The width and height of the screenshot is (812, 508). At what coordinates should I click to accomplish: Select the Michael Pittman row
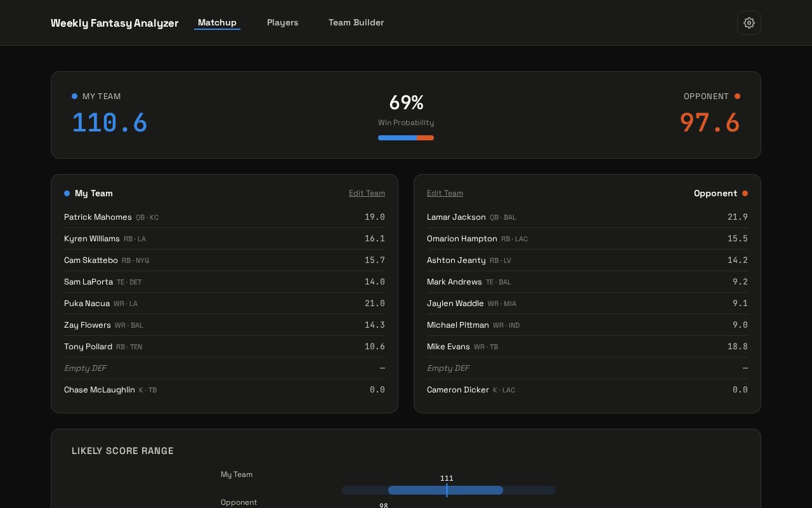point(587,325)
